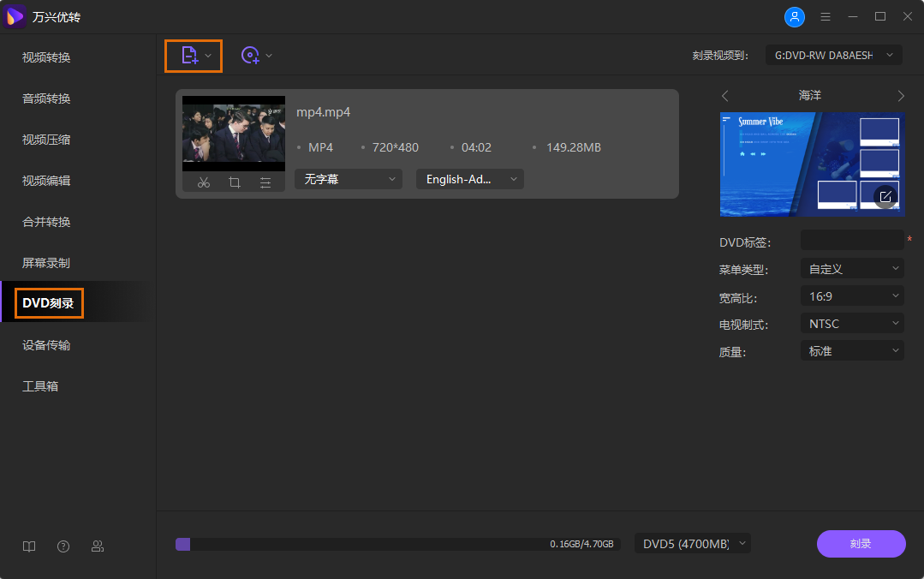Select the scissors trim icon under the video thumbnail

[x=204, y=182]
